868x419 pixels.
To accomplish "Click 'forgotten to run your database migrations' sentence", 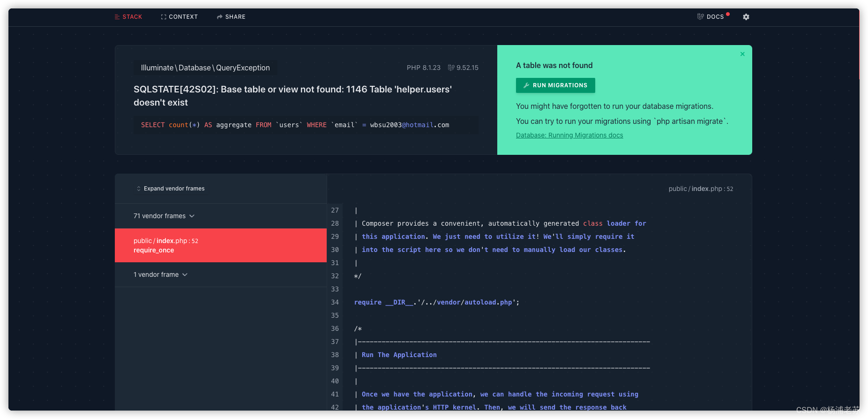I will [x=615, y=106].
